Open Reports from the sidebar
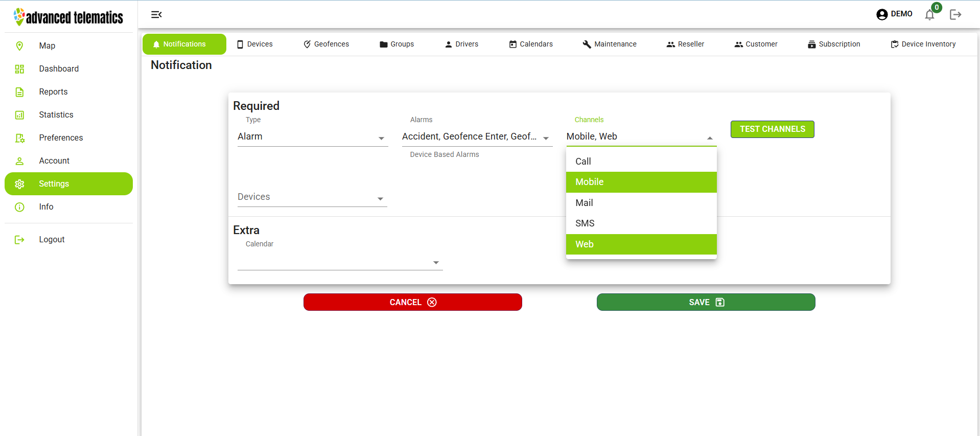 (x=68, y=92)
